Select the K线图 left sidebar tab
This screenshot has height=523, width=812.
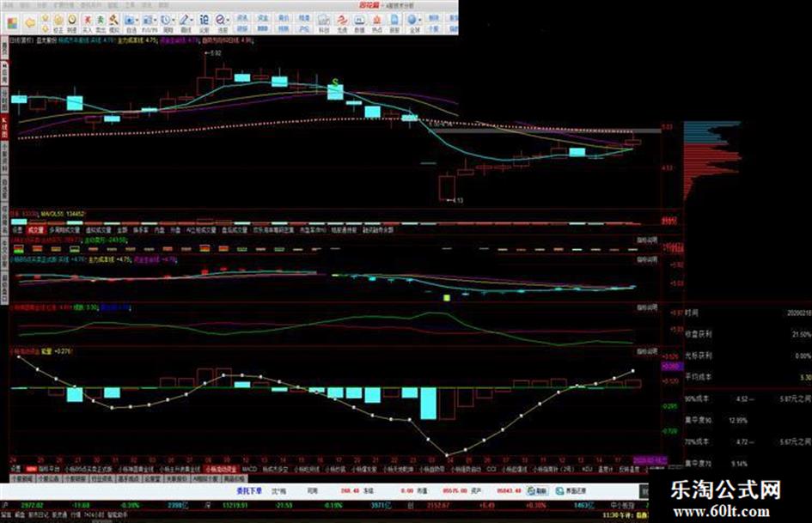click(4, 129)
